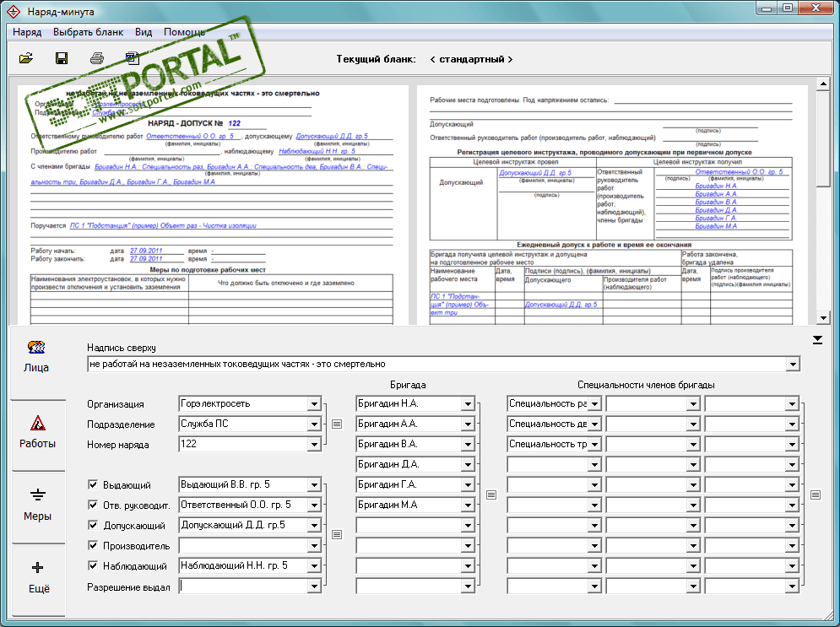The image size is (840, 627).
Task: Click Бригадин М.А in the briefing table
Action: point(716,226)
